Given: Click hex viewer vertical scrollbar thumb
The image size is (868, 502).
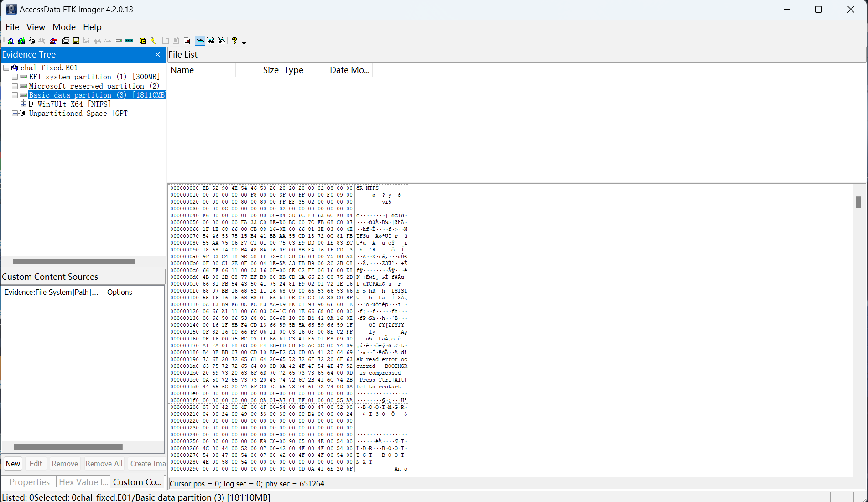Looking at the screenshot, I should pos(858,202).
